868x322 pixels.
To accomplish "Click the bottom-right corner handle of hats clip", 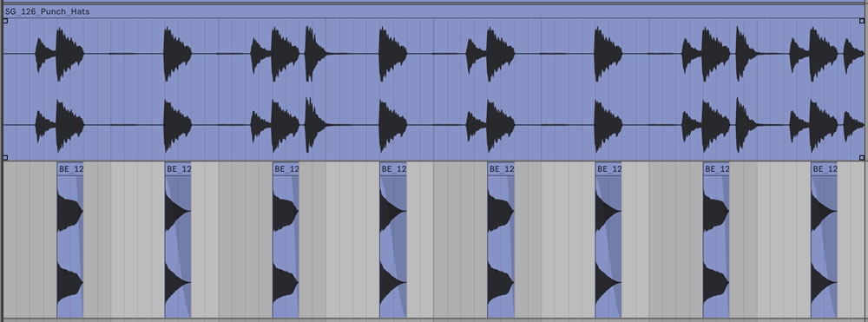I will [x=862, y=157].
